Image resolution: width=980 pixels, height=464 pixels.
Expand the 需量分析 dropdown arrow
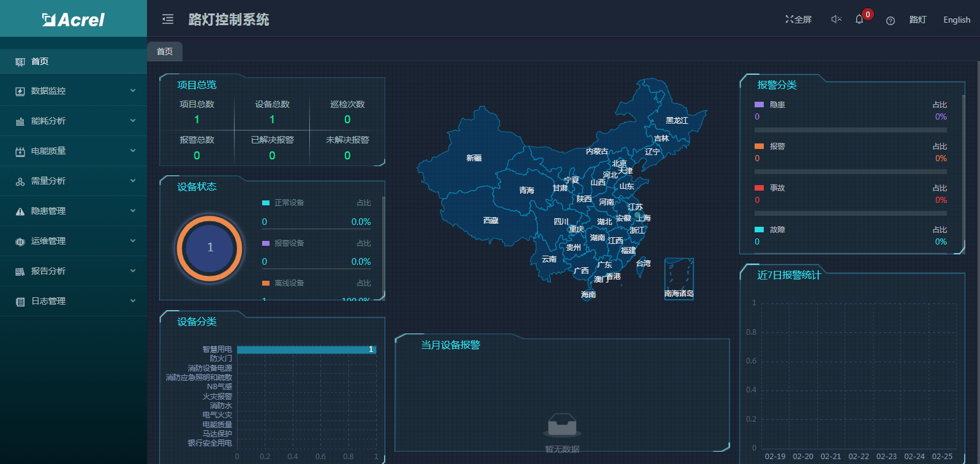pyautogui.click(x=133, y=181)
